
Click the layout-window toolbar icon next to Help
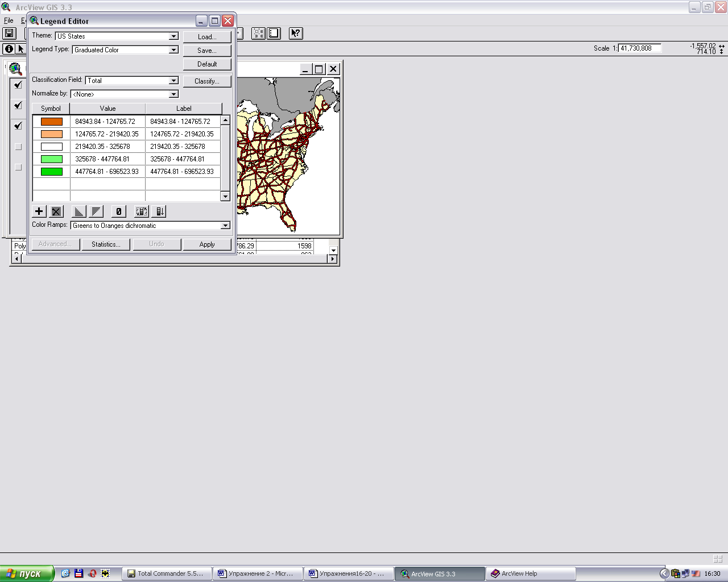[274, 34]
